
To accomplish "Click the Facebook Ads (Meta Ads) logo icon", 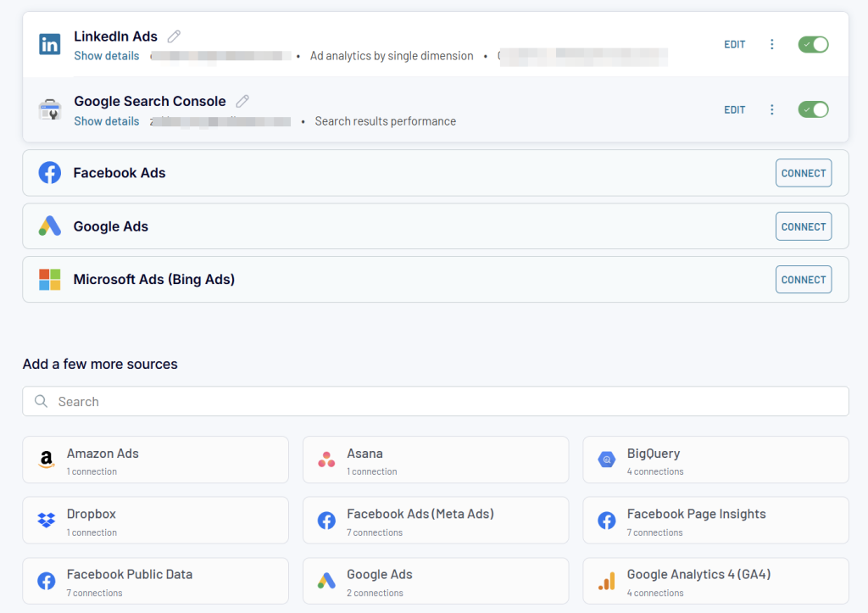I will (x=326, y=520).
